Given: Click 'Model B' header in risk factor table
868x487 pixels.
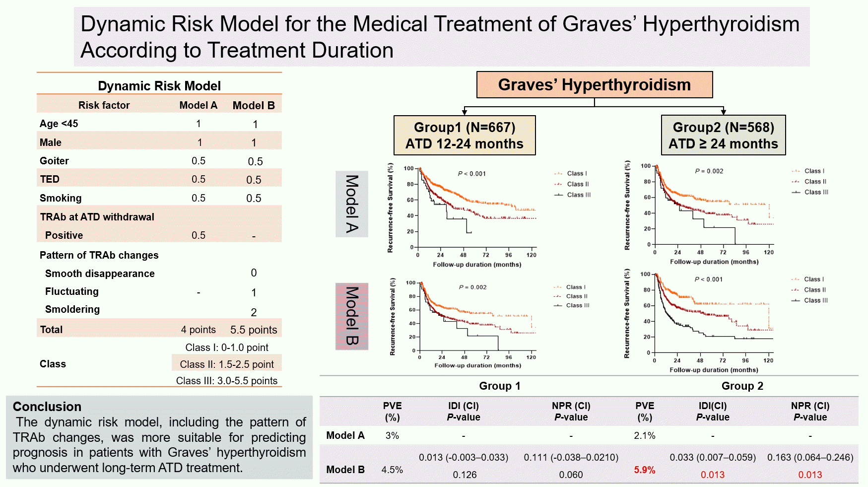Looking at the screenshot, I should (x=254, y=105).
